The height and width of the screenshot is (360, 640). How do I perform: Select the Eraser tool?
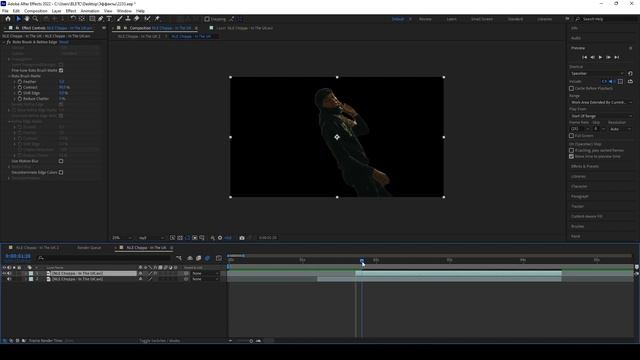click(x=137, y=19)
